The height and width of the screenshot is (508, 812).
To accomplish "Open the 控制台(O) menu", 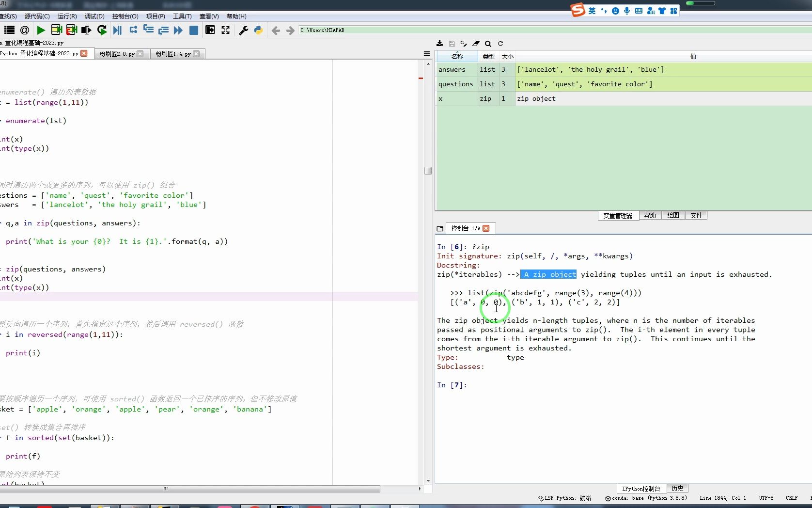I will click(x=125, y=16).
